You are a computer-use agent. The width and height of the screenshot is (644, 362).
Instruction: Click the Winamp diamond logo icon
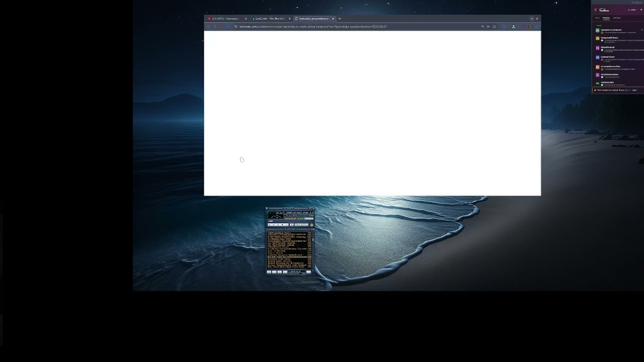click(x=312, y=225)
